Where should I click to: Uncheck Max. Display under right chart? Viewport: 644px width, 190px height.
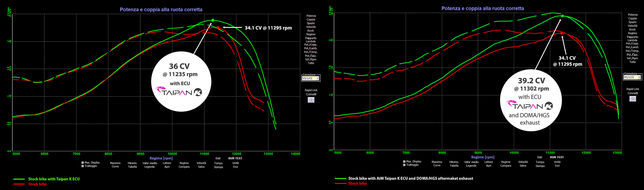(404, 162)
